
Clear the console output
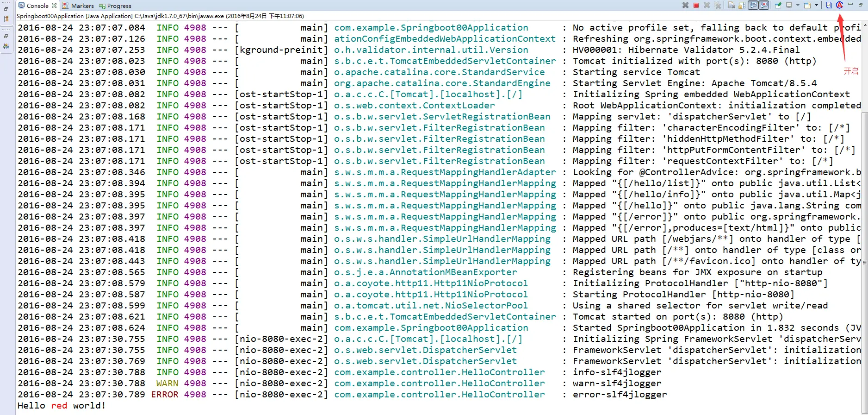pos(732,6)
